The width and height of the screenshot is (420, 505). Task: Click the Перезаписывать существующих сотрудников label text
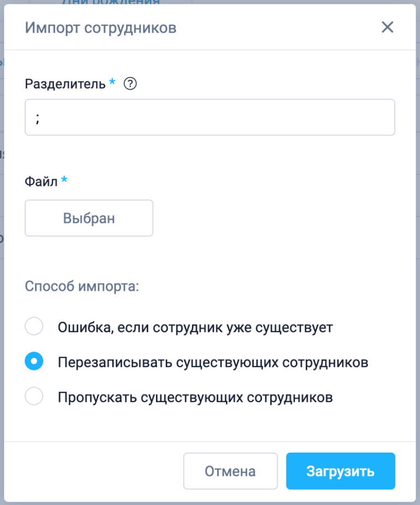pyautogui.click(x=213, y=362)
